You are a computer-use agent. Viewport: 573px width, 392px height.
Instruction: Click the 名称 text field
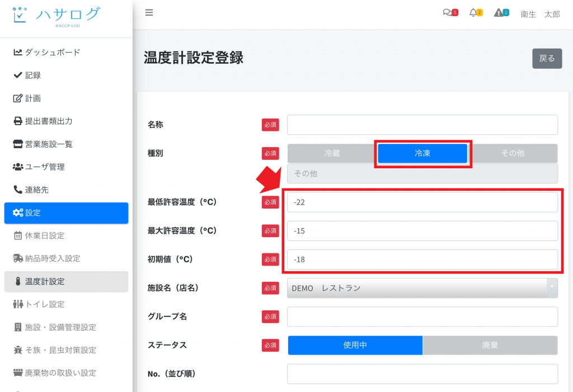422,125
